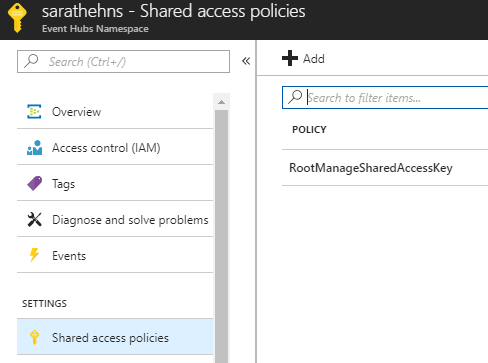Focus the Search to filter items field
The width and height of the screenshot is (488, 363).
[x=385, y=97]
